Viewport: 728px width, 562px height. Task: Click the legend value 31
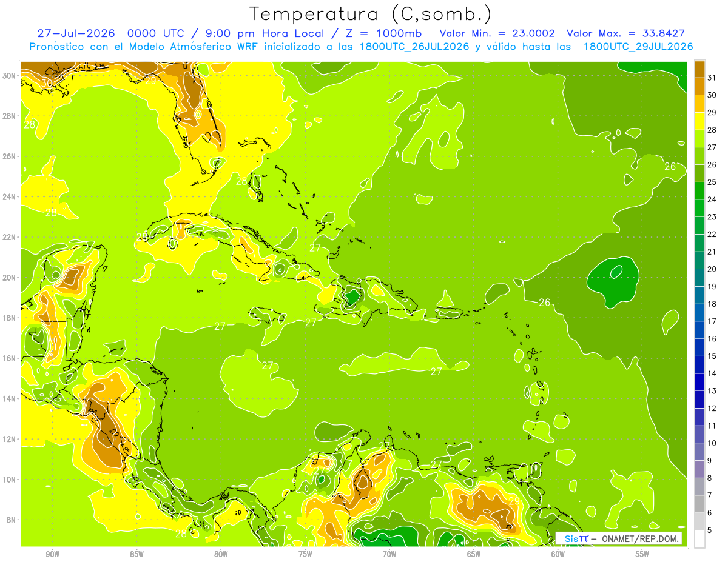tap(712, 78)
